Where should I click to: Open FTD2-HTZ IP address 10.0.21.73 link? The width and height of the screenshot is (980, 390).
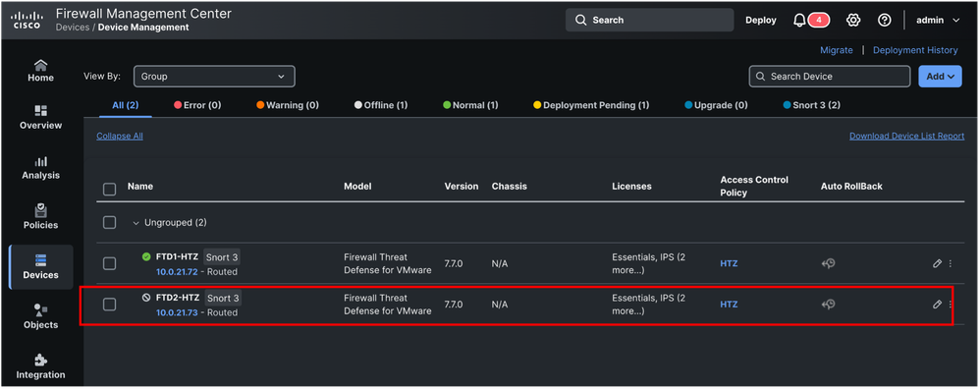177,312
